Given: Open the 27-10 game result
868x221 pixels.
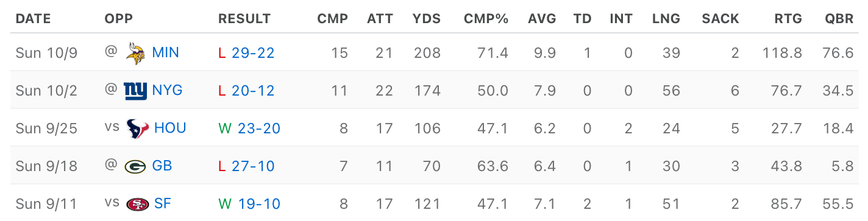Looking at the screenshot, I should point(253,166).
